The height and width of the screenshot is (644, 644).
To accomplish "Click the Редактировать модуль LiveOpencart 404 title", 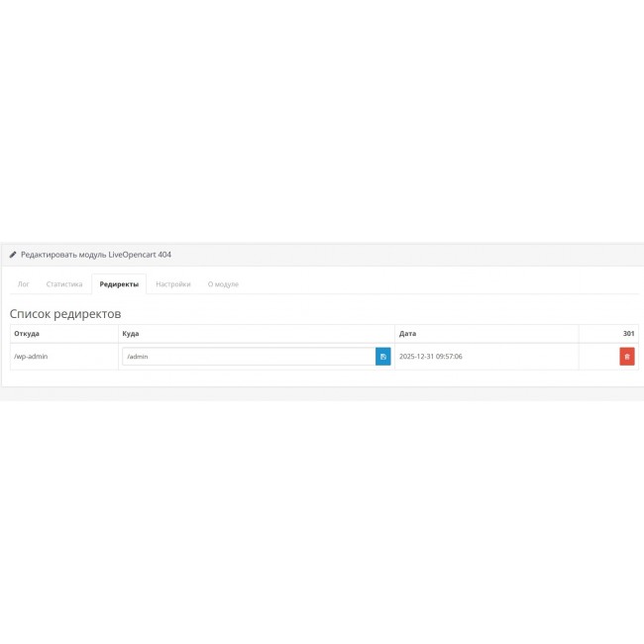I will click(95, 255).
